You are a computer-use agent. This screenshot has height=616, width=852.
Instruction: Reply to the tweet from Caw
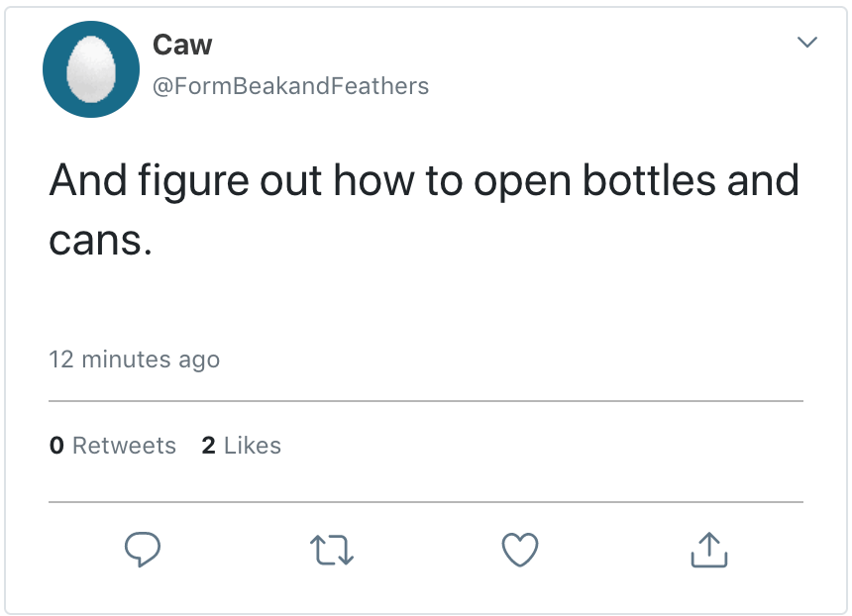click(143, 549)
